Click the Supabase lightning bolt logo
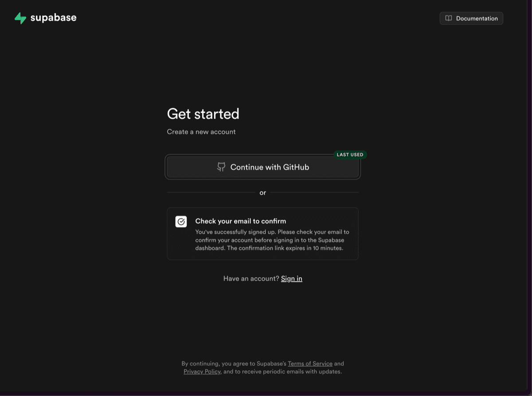 point(20,18)
